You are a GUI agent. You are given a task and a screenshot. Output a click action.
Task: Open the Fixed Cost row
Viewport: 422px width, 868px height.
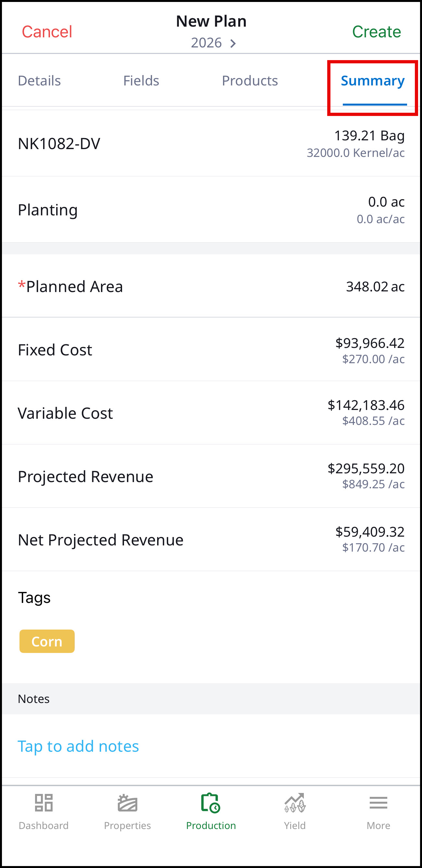point(211,350)
